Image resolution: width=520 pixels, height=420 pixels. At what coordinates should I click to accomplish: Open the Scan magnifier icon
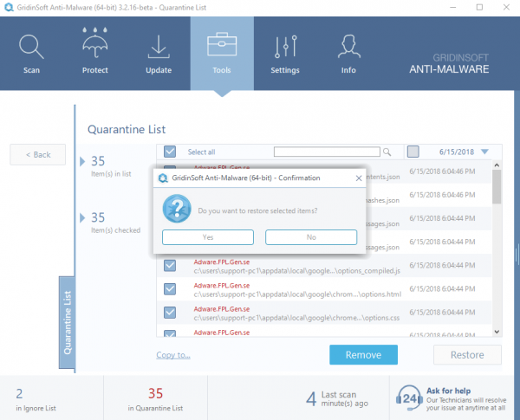click(31, 47)
